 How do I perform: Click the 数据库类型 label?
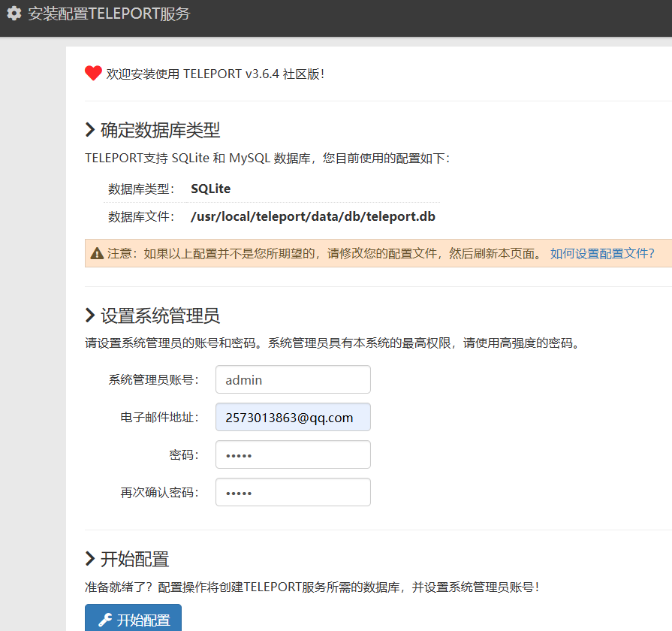click(x=141, y=189)
